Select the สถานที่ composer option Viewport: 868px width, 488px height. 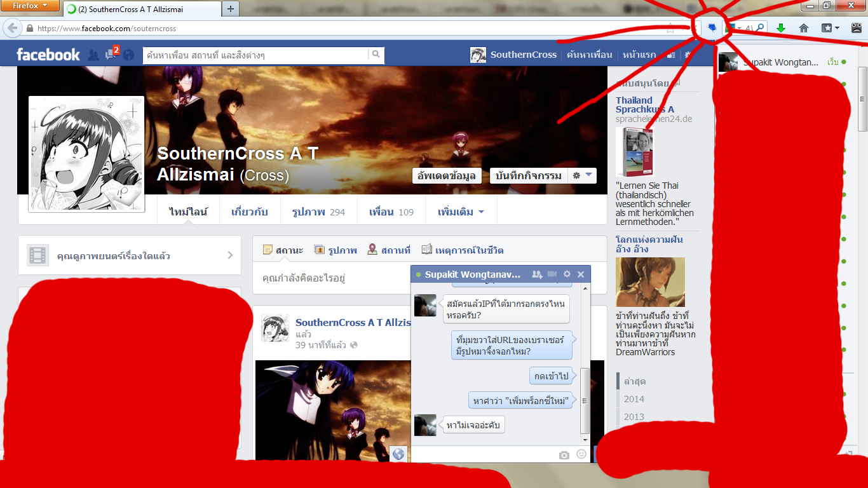pos(389,250)
